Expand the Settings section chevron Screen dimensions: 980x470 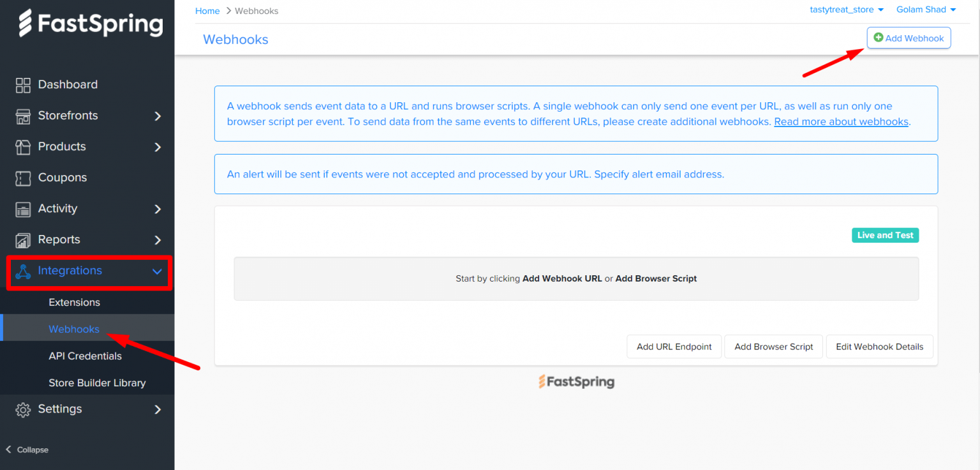(157, 409)
